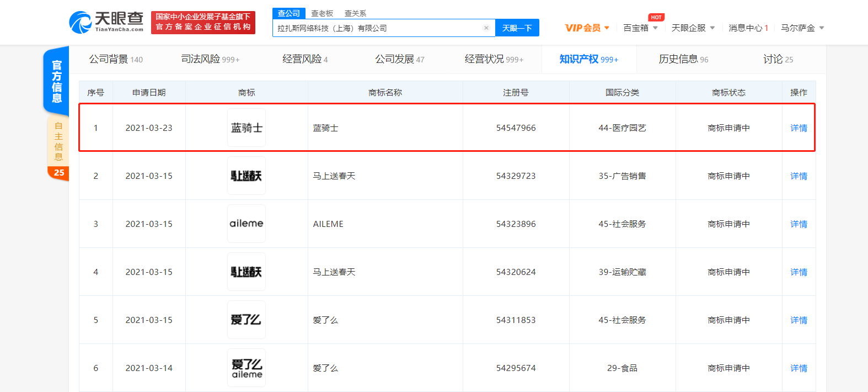Clear the search box with X icon
This screenshot has width=868, height=392.
[486, 28]
